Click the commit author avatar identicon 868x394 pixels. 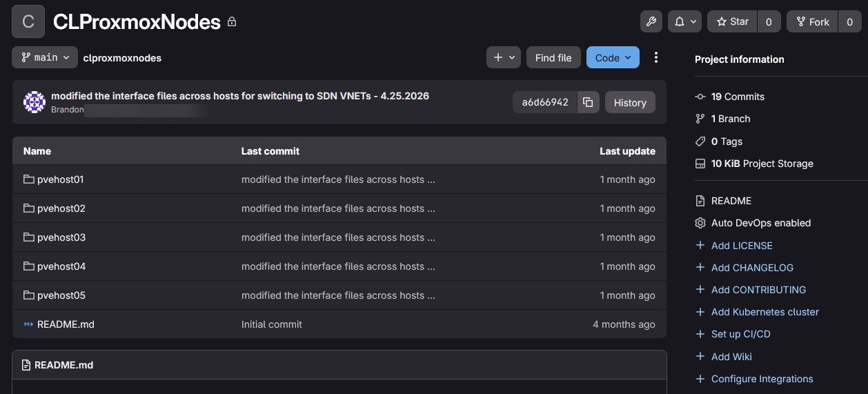(34, 102)
